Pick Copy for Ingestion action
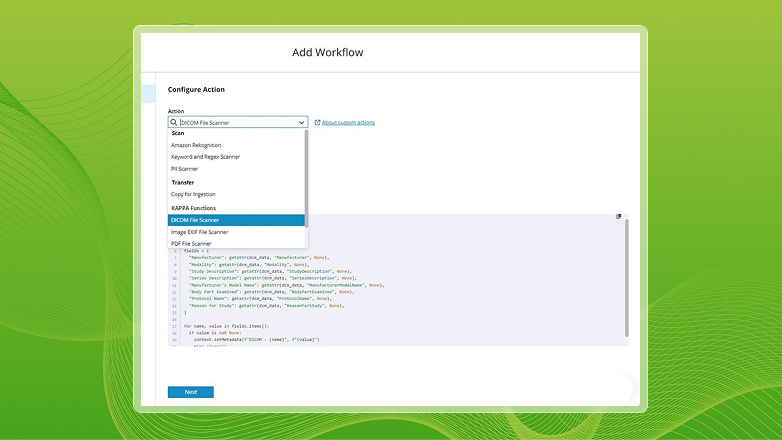The image size is (782, 440). [236, 194]
